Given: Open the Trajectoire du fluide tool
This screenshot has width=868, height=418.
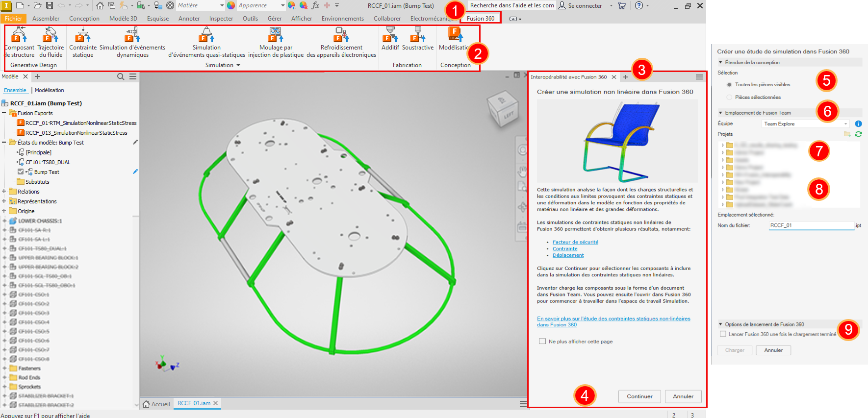Looking at the screenshot, I should 51,42.
